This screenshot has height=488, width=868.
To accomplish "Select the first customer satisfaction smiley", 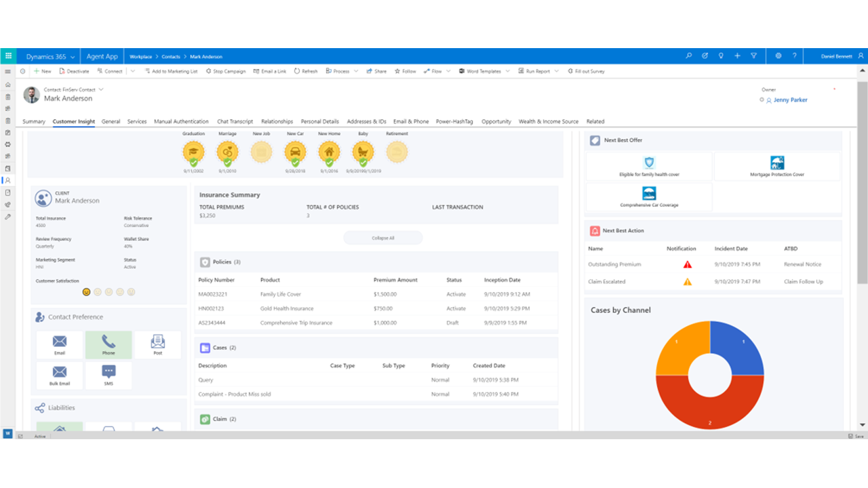I will 86,292.
